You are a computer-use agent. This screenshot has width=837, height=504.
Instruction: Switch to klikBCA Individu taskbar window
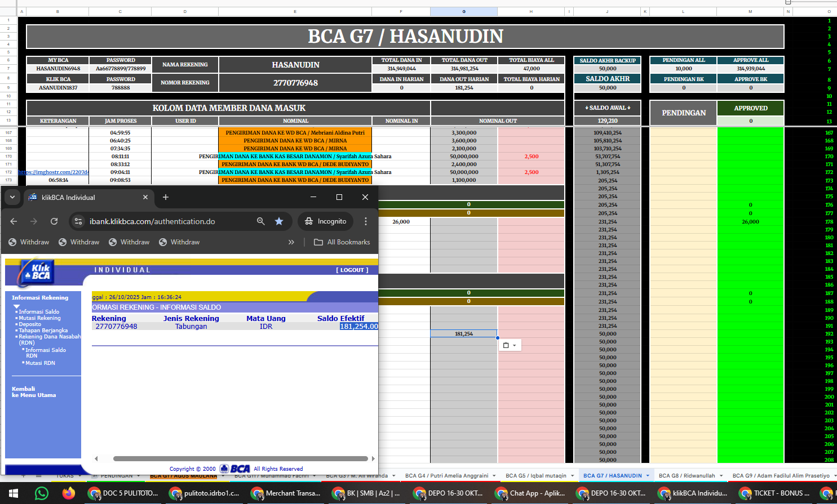click(x=693, y=493)
